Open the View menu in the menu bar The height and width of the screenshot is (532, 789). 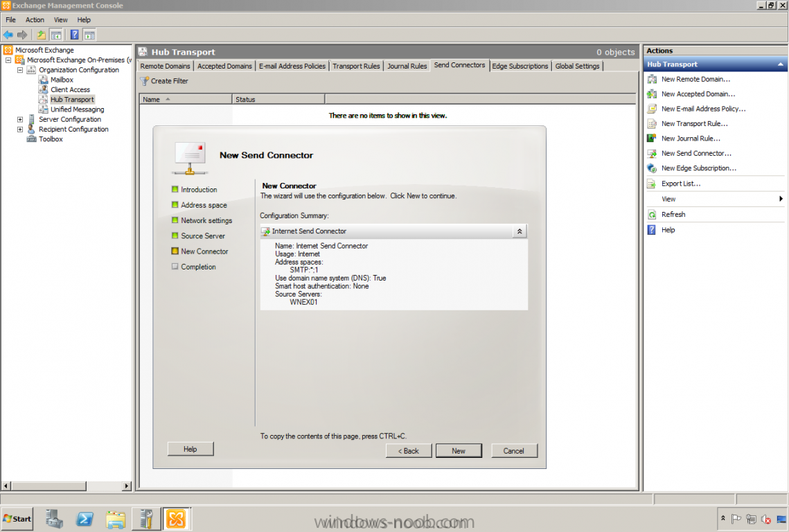tap(61, 20)
